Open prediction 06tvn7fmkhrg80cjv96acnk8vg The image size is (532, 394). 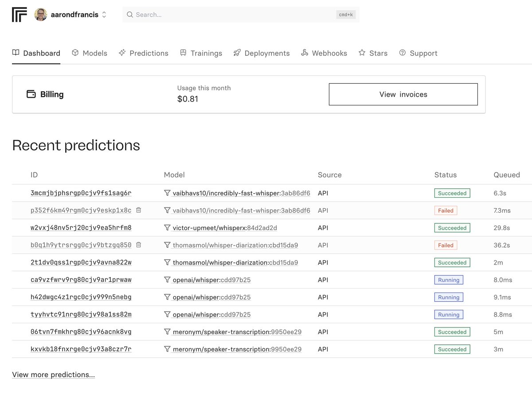click(x=81, y=332)
